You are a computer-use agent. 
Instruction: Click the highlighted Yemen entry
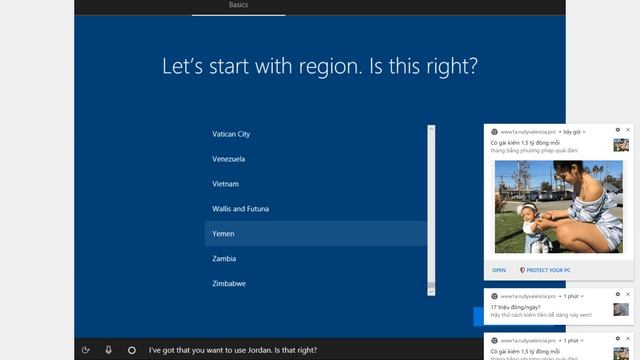coord(316,233)
